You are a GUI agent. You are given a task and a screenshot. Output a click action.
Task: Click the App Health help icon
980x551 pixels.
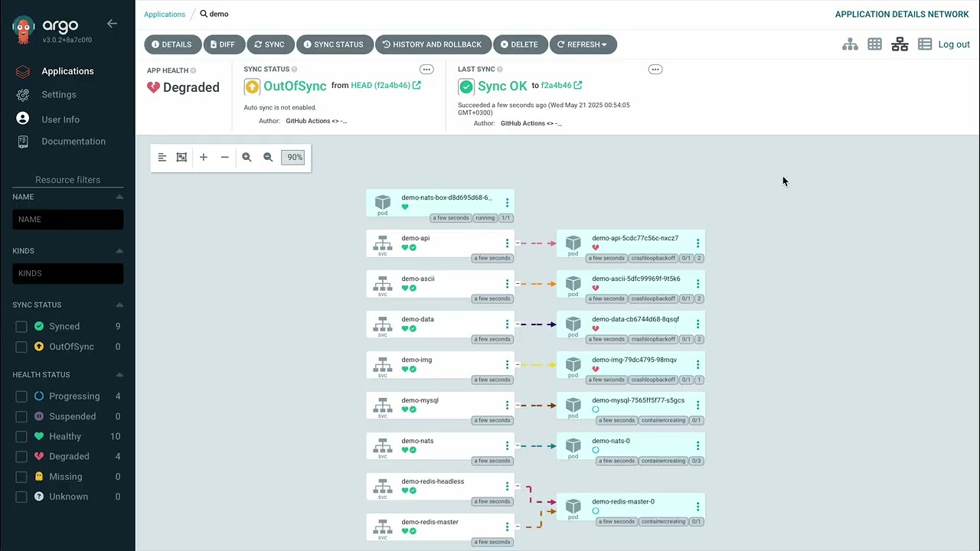click(x=193, y=70)
